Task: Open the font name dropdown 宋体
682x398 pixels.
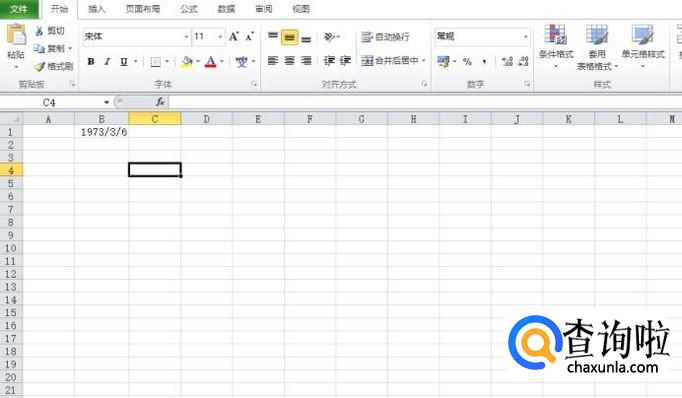Action: point(187,37)
